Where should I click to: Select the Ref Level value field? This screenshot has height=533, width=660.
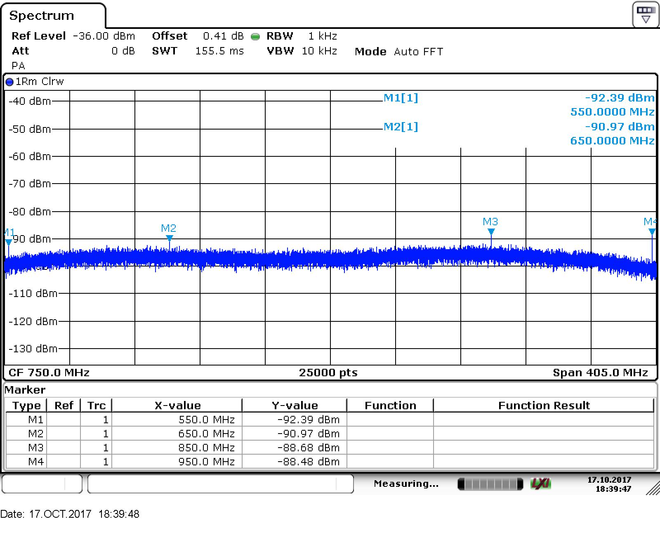pos(104,36)
